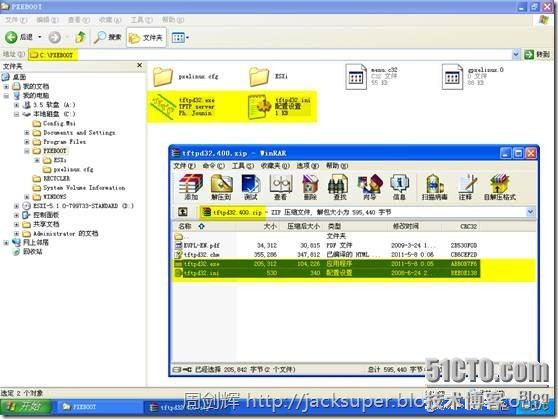The width and height of the screenshot is (558, 419).
Task: Click the WinRAR 信息 (Info) icon
Action: pyautogui.click(x=399, y=187)
